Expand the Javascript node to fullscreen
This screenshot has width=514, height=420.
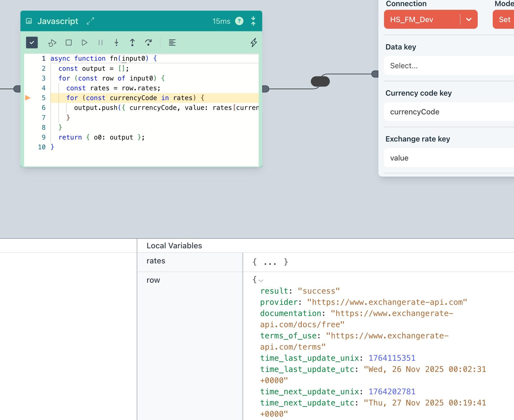click(90, 21)
